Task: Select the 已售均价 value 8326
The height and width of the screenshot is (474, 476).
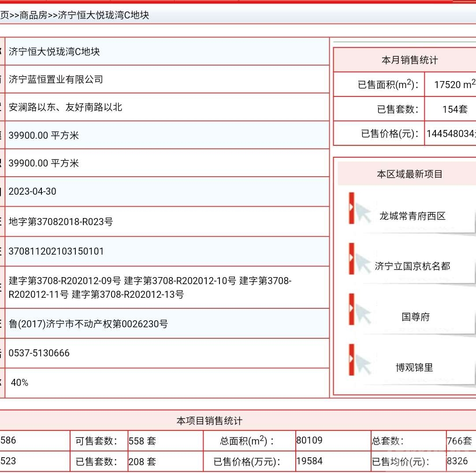Action: [457, 461]
